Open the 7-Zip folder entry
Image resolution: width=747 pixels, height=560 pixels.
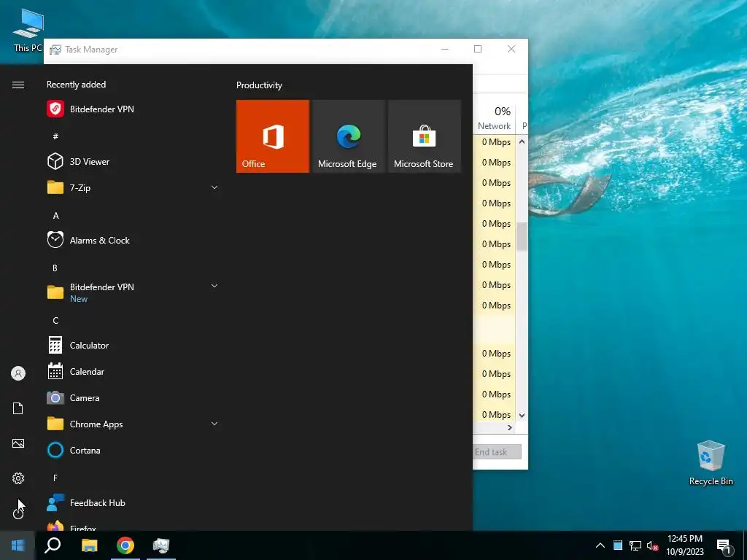pos(133,187)
